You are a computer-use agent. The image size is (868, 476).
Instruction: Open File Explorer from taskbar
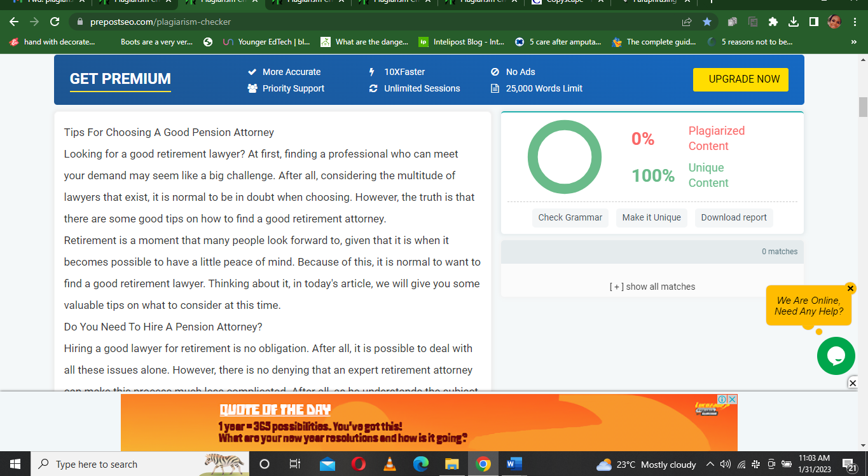tap(452, 464)
